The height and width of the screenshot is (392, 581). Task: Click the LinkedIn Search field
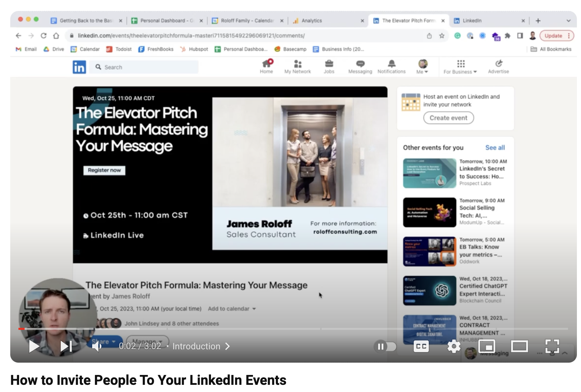click(144, 67)
